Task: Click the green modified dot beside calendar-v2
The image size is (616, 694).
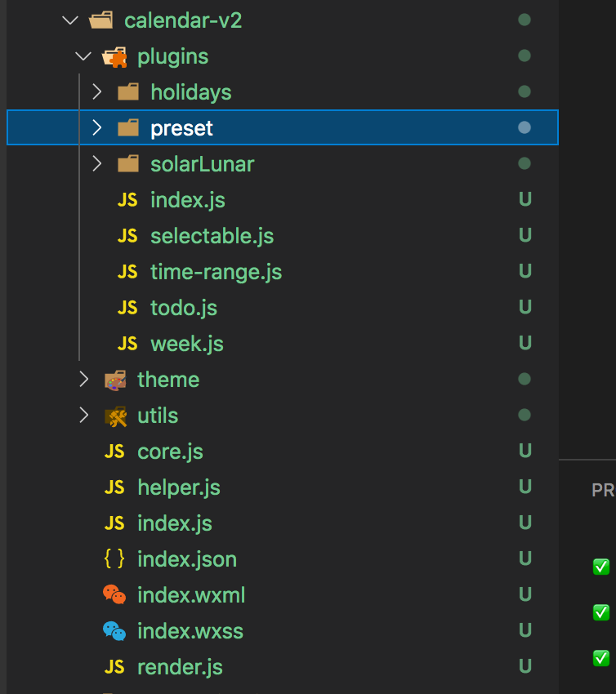Action: (x=524, y=19)
